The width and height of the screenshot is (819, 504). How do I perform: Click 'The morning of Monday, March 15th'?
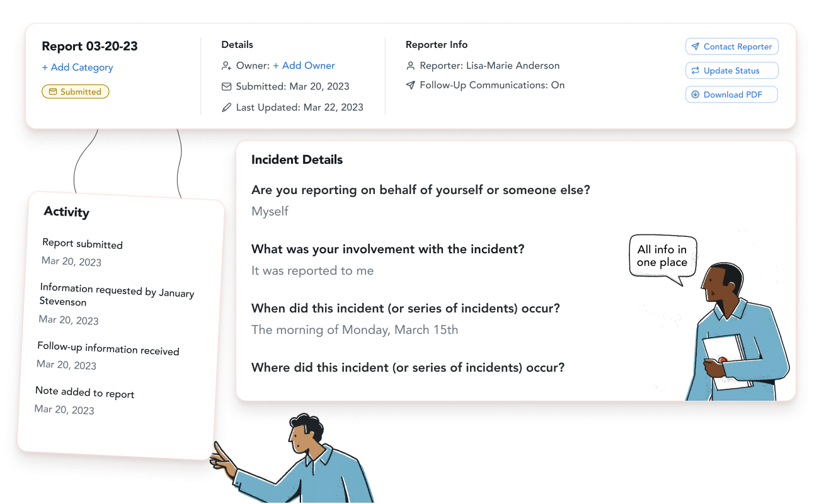tap(355, 329)
